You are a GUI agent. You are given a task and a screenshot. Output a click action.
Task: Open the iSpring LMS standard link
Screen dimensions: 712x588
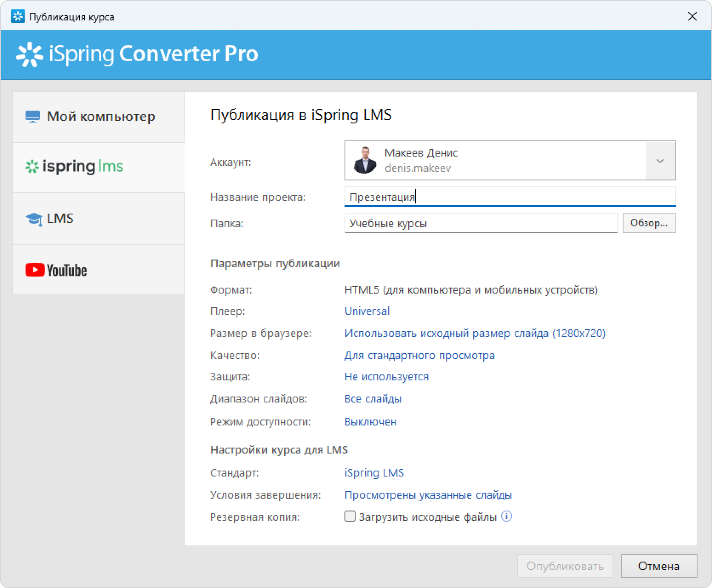374,473
